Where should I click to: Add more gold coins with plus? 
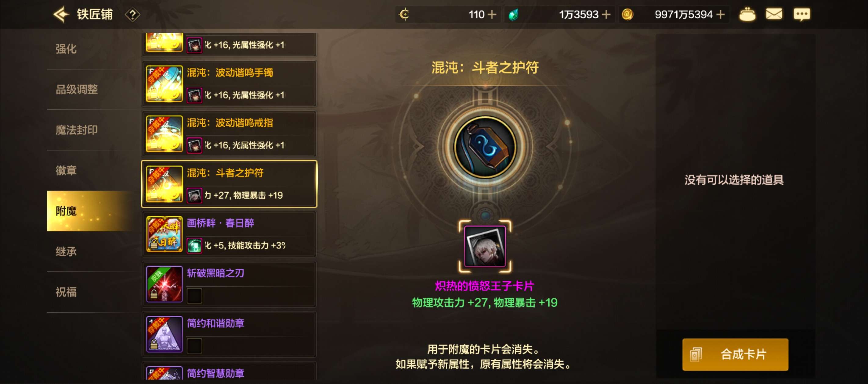(720, 14)
